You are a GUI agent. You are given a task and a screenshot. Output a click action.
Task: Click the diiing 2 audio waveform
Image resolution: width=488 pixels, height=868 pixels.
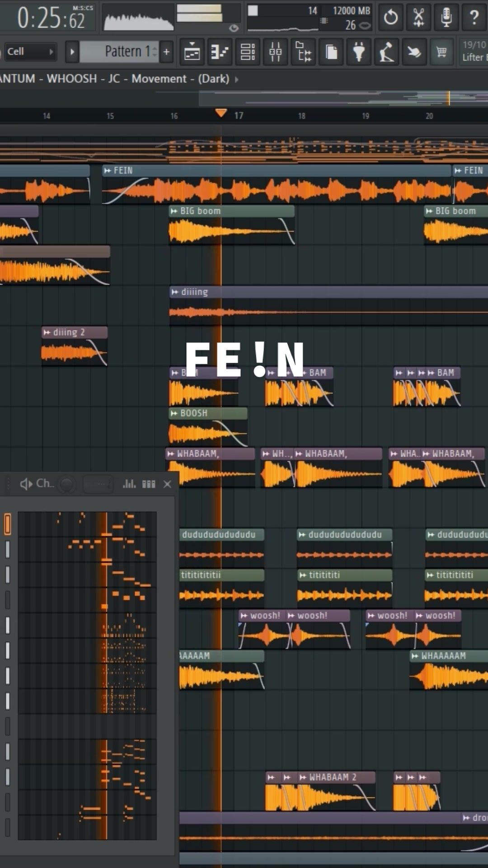(x=75, y=352)
